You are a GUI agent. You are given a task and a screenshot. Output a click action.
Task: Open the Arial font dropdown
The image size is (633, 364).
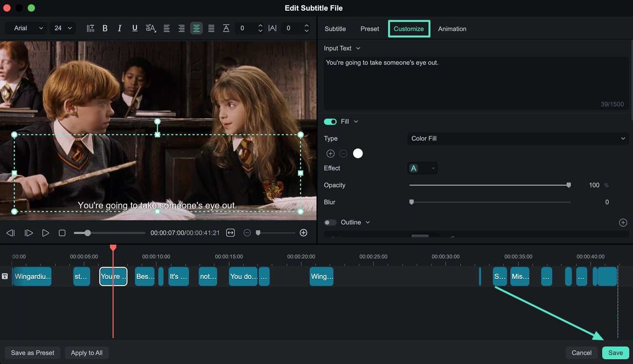(26, 28)
